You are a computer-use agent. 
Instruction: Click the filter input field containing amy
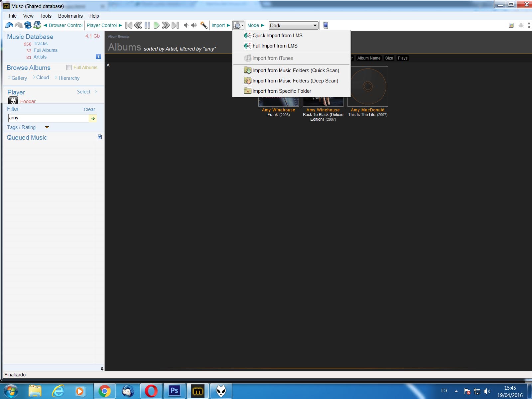48,118
